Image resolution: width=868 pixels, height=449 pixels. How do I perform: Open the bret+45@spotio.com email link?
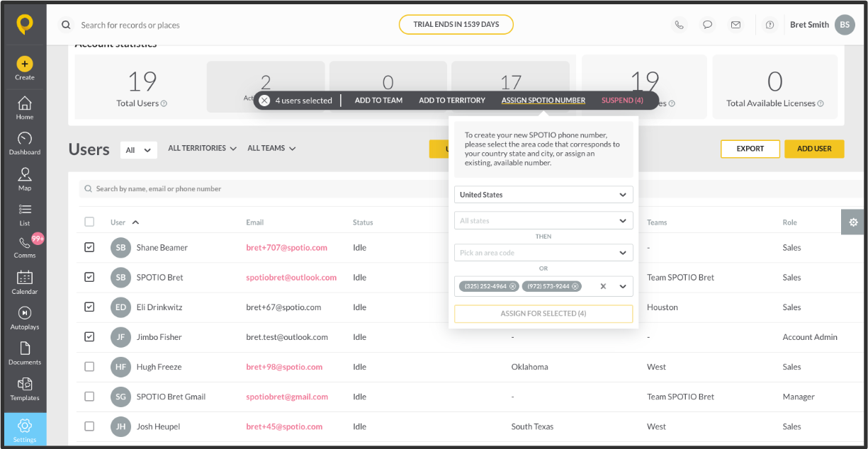pos(284,426)
